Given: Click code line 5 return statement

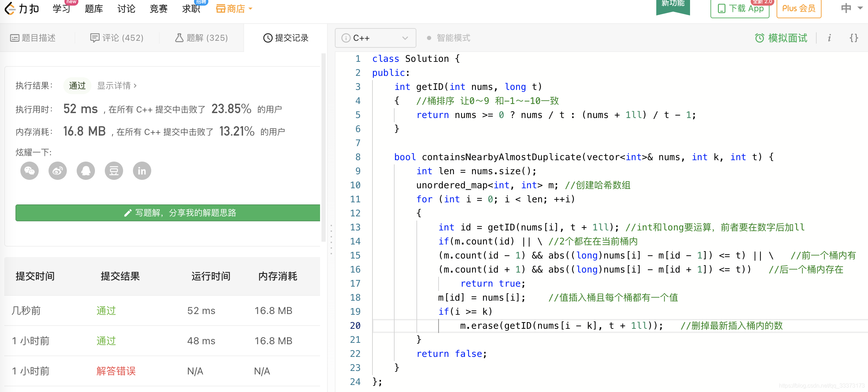Looking at the screenshot, I should click(556, 115).
